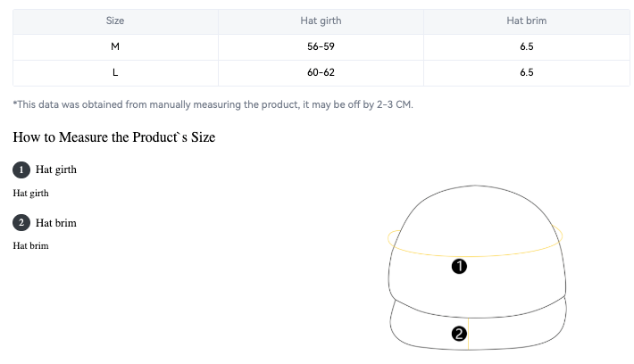Click the Hat brim description text

[x=30, y=245]
